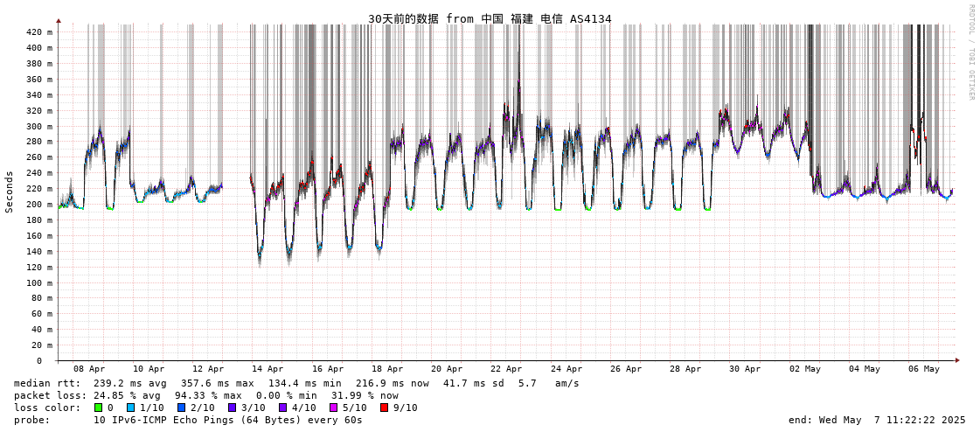Click the "10 Apr" date label
This screenshot has height=432, width=980.
(x=149, y=369)
